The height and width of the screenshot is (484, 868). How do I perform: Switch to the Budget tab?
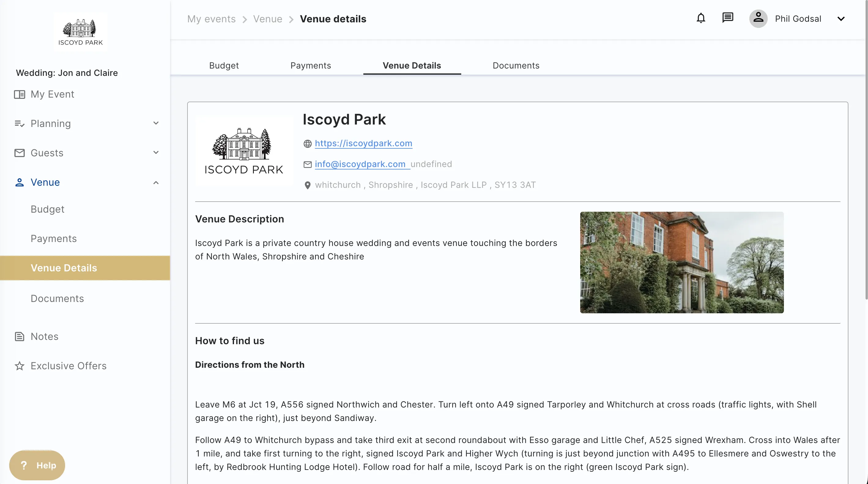coord(224,65)
